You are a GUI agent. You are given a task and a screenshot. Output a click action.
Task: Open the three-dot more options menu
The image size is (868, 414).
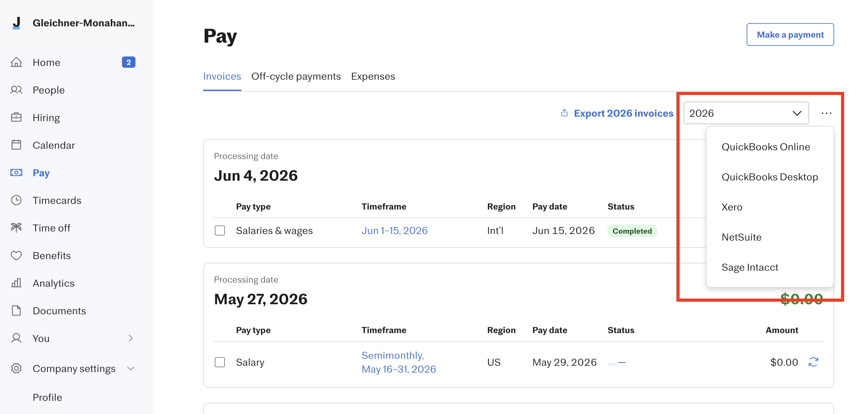[827, 113]
